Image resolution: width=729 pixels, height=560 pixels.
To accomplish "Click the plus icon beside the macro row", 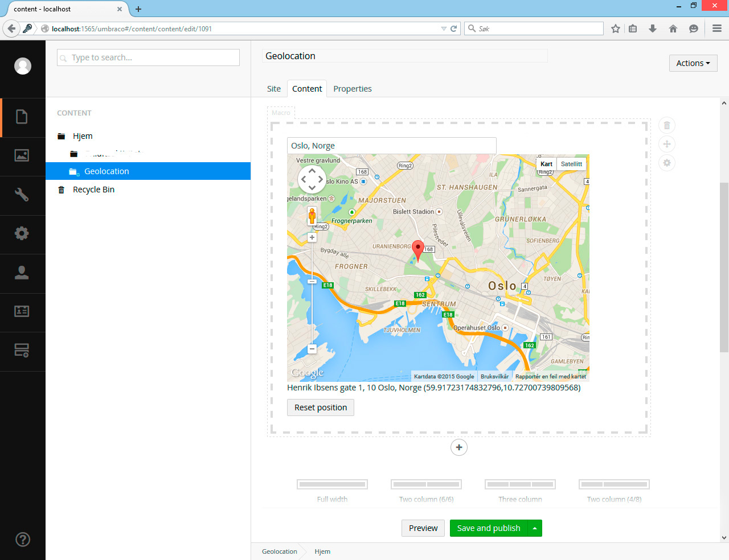I will pos(667,144).
